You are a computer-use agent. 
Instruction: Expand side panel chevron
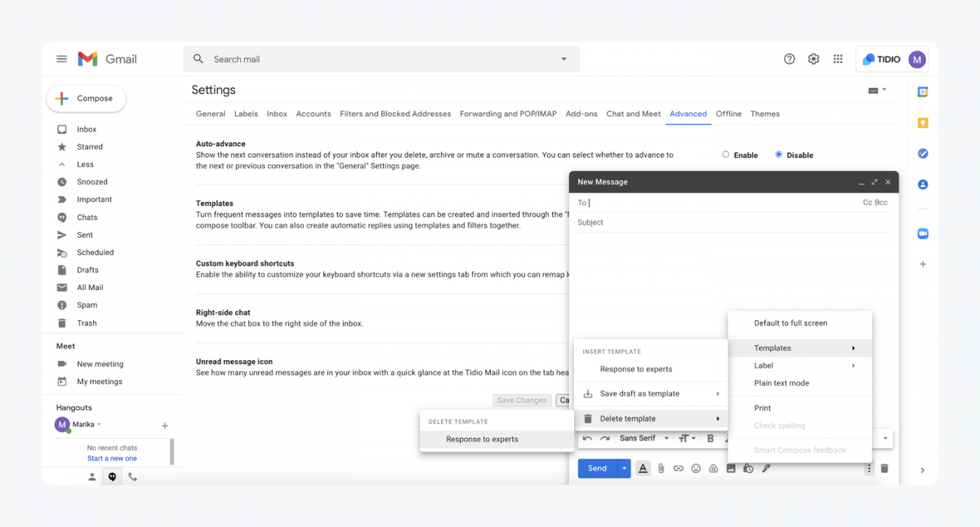pyautogui.click(x=923, y=470)
